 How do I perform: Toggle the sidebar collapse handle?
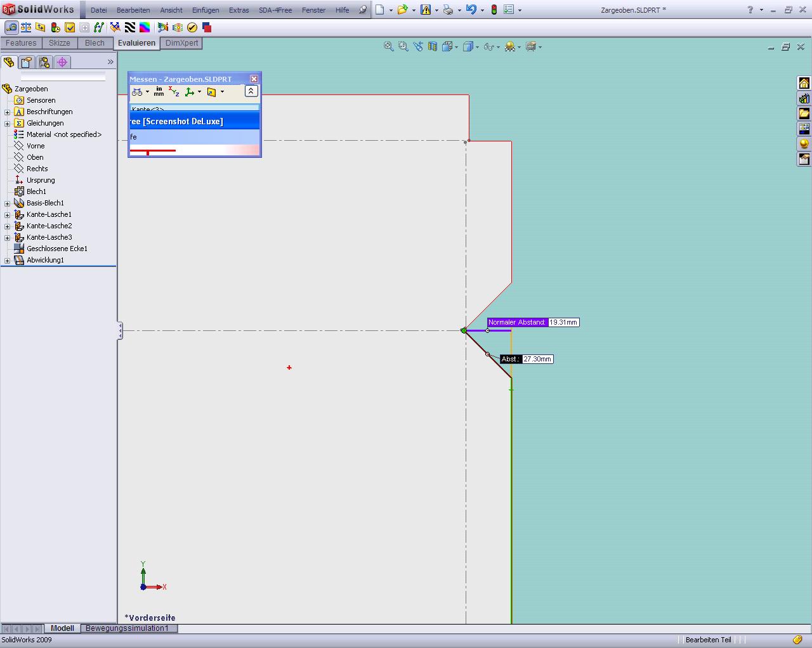119,330
